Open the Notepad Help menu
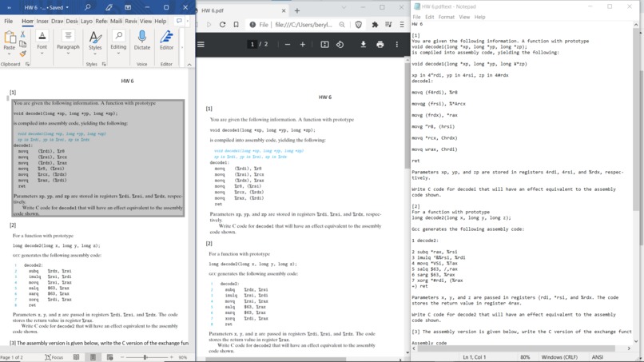The height and width of the screenshot is (362, 644). [479, 17]
